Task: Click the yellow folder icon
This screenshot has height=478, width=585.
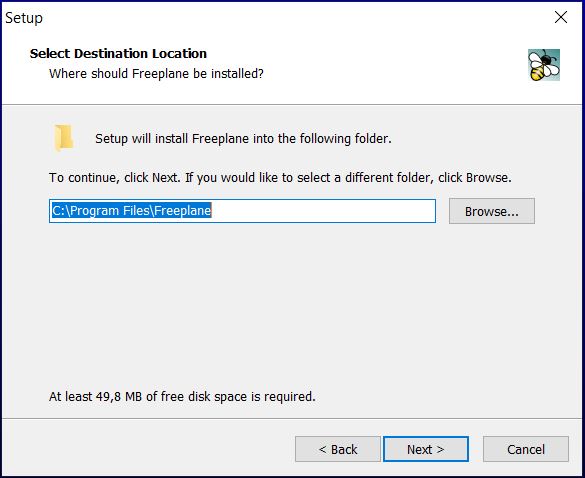Action: point(63,138)
